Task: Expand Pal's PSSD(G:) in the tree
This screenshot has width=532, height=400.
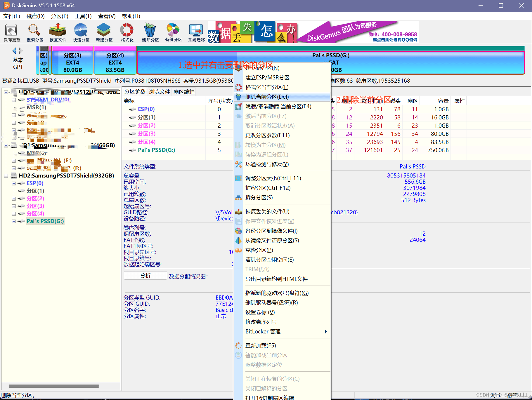Action: (14, 221)
